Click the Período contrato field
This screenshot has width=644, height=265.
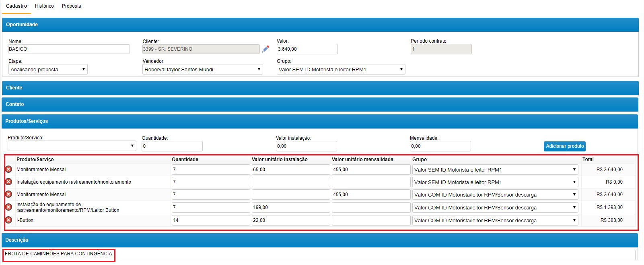pos(441,49)
